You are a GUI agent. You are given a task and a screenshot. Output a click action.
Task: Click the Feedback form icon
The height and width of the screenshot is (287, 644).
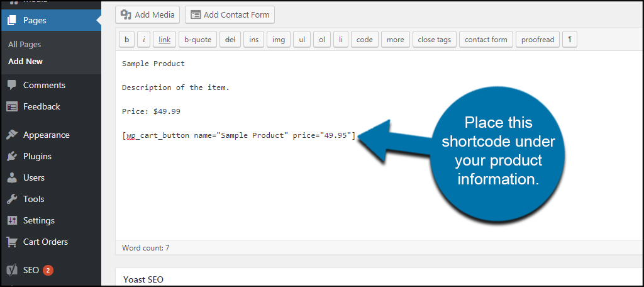point(12,106)
